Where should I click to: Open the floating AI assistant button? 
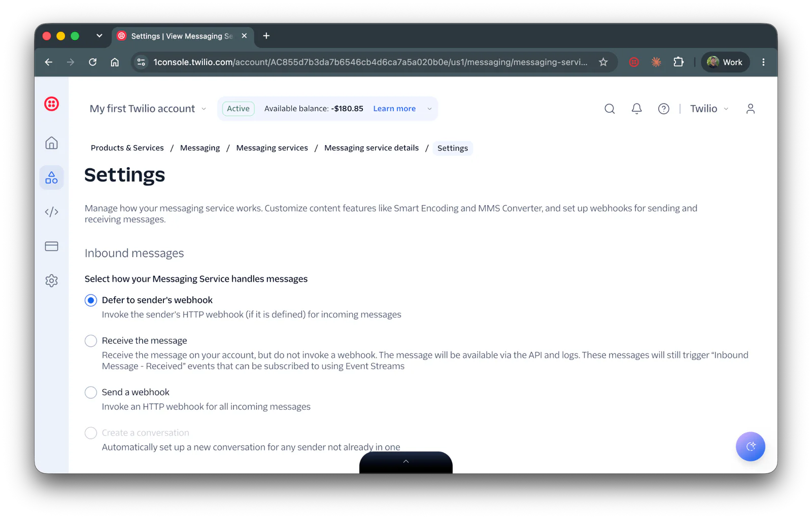click(x=750, y=446)
